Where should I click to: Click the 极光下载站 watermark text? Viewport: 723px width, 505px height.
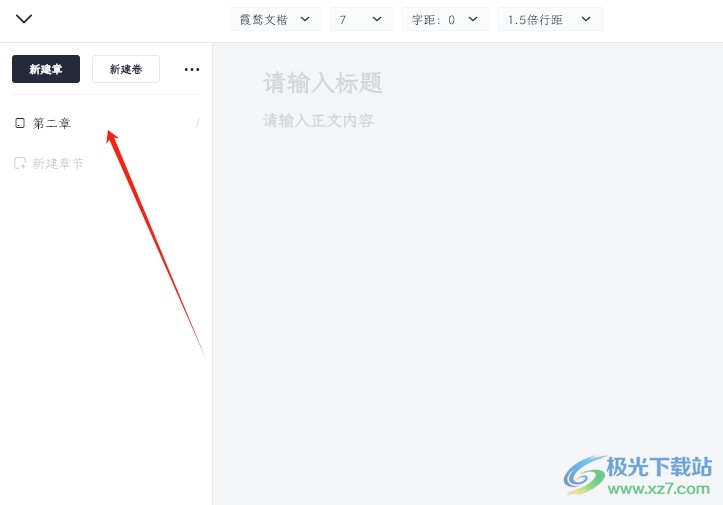pos(659,467)
